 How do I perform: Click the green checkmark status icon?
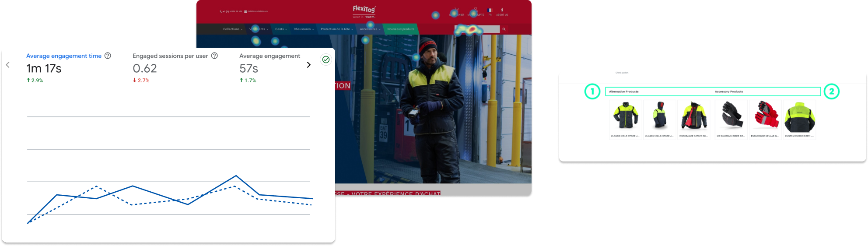coord(325,60)
